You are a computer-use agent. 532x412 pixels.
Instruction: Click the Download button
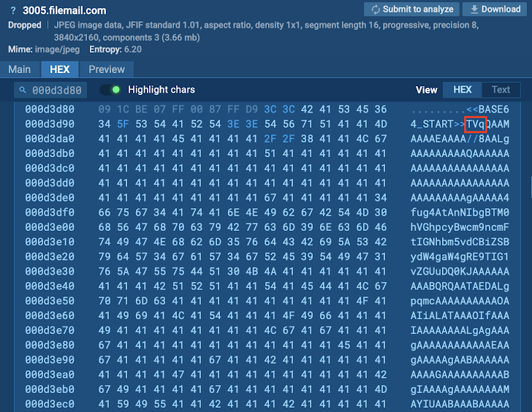495,9
